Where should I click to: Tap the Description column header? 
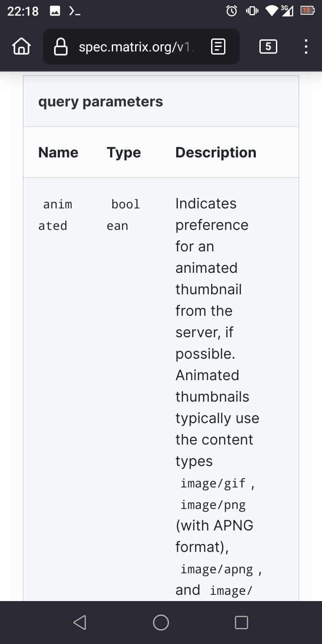click(216, 153)
